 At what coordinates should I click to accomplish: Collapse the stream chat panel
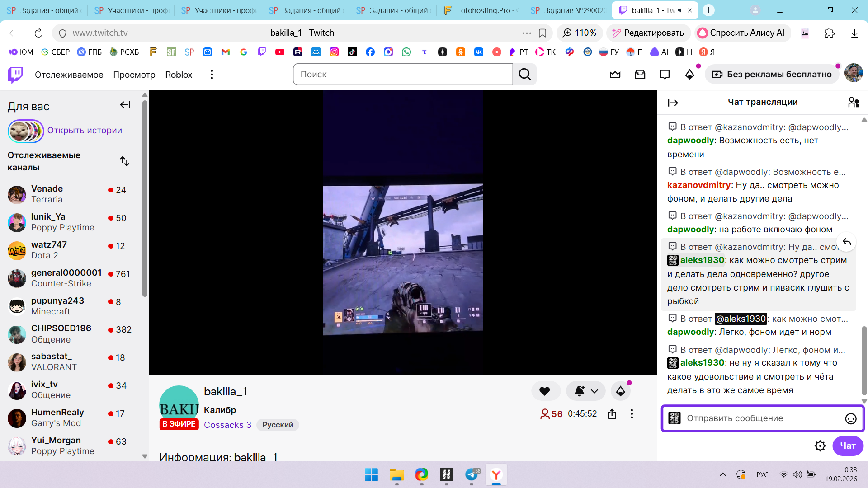(673, 103)
